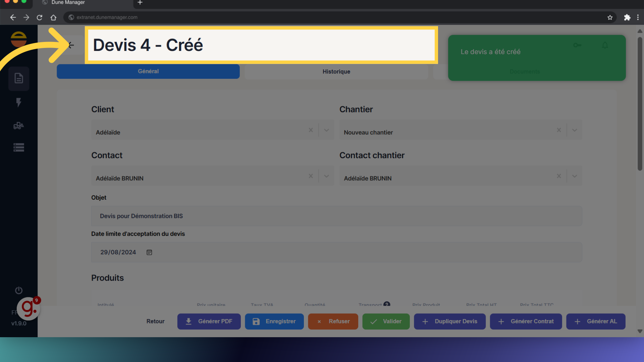Open the calendar picker for acceptance date
Image resolution: width=644 pixels, height=362 pixels.
(149, 252)
